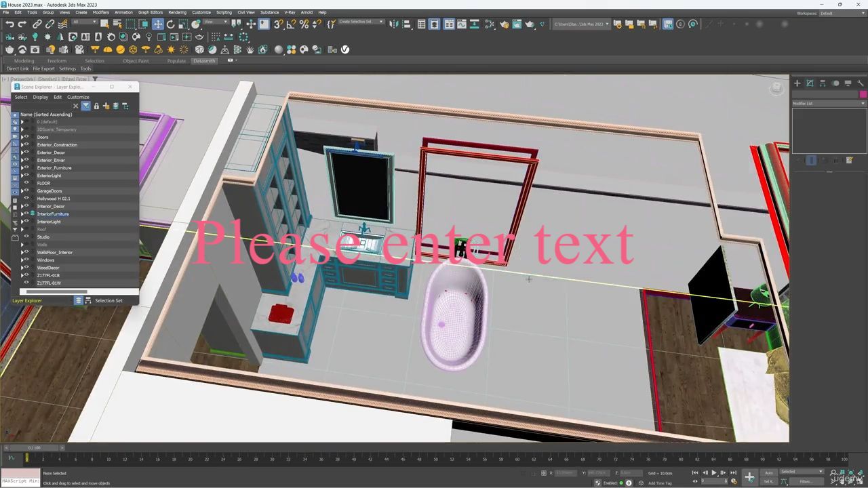Expand the WoodDecor layer tree
This screenshot has width=868, height=488.
(x=22, y=268)
